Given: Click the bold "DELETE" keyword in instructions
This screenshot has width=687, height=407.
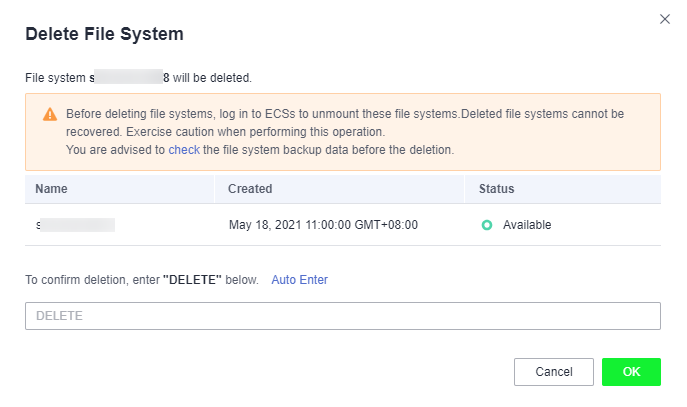Looking at the screenshot, I should 192,280.
